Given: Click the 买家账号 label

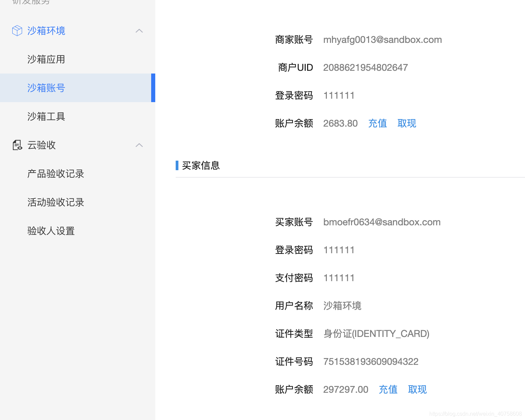Looking at the screenshot, I should click(294, 222).
